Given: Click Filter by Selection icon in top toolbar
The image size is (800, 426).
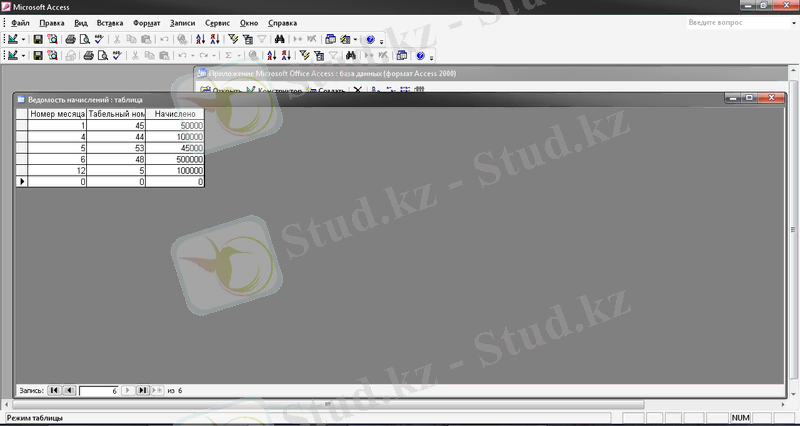Looking at the screenshot, I should point(233,39).
